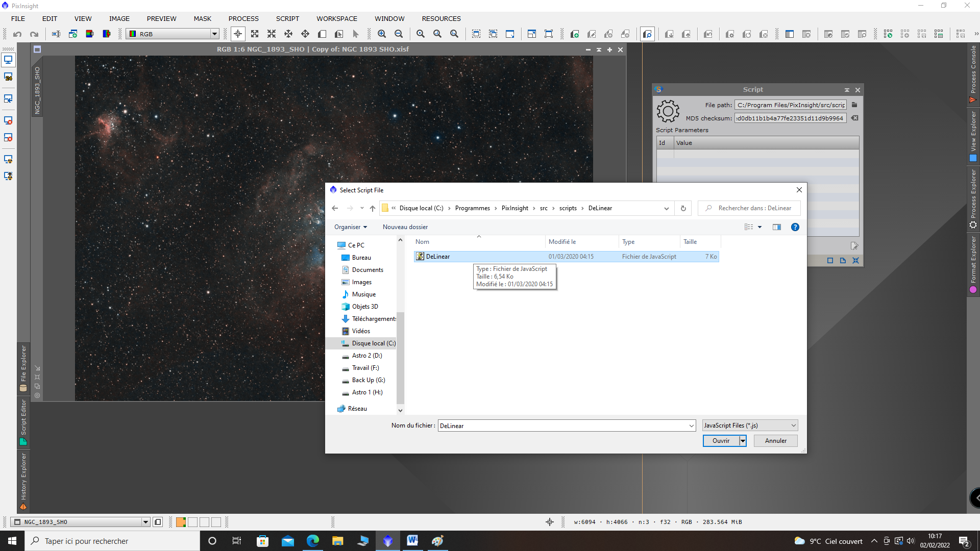Toggle the square button beside NGC_1893_SHO selector
The width and height of the screenshot is (980, 551).
point(158,522)
